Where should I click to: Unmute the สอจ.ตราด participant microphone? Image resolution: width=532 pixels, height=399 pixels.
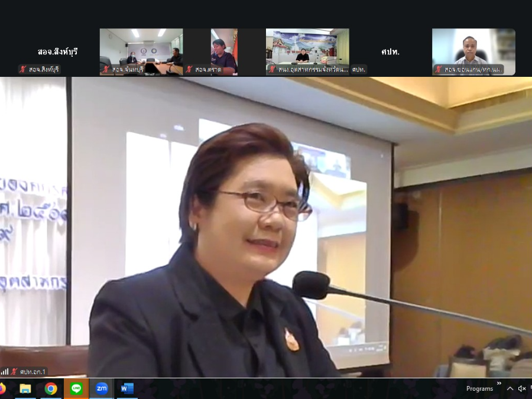(189, 69)
